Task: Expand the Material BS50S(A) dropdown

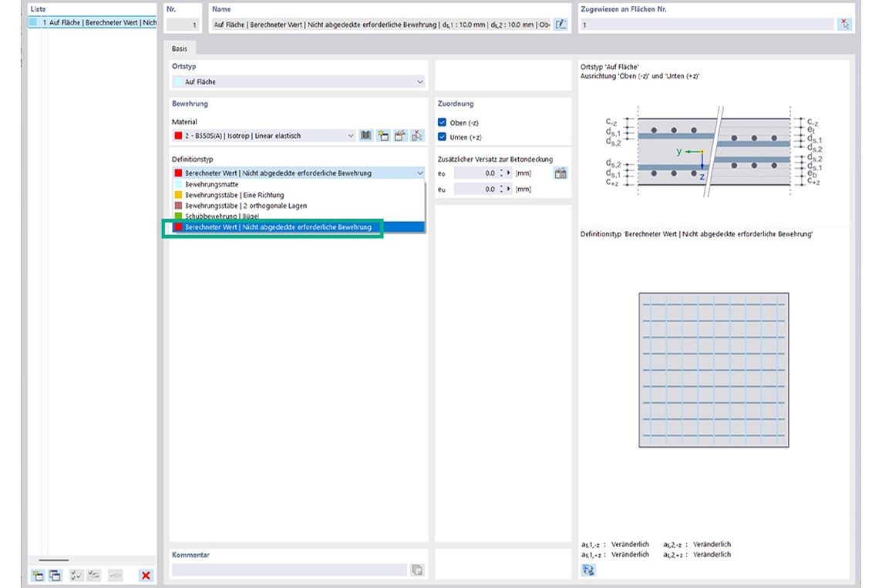Action: pyautogui.click(x=351, y=136)
